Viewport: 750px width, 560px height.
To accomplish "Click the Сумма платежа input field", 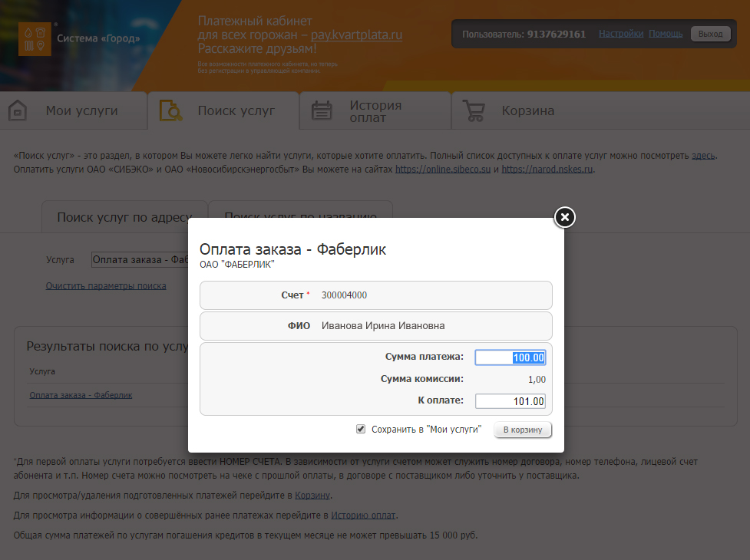I will click(x=510, y=357).
